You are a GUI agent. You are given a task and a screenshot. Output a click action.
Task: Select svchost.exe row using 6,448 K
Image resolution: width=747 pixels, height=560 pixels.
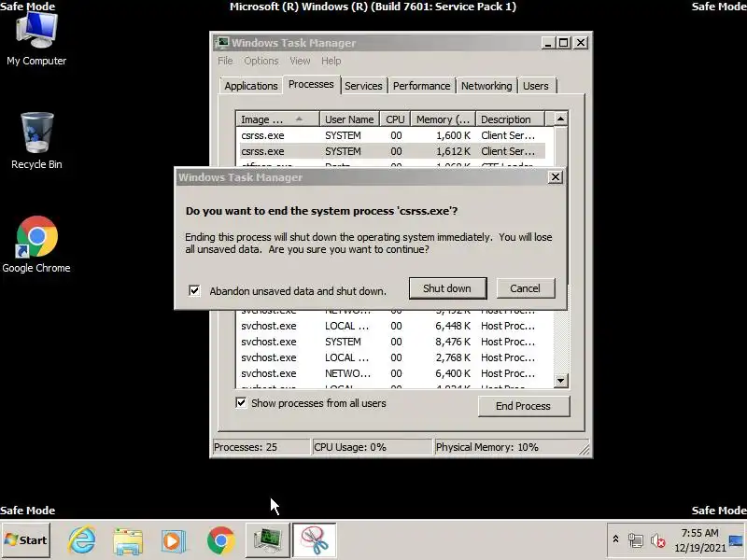point(394,326)
